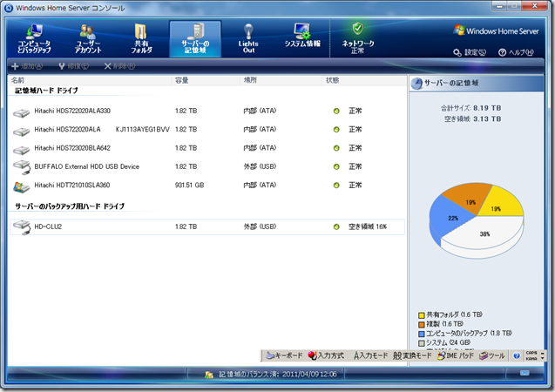Click the storage balance status bar icon
This screenshot has width=555, height=392.
click(x=209, y=375)
